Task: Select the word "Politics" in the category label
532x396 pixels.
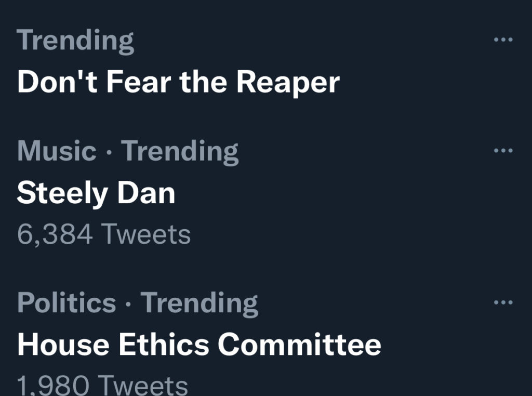Action: click(66, 302)
